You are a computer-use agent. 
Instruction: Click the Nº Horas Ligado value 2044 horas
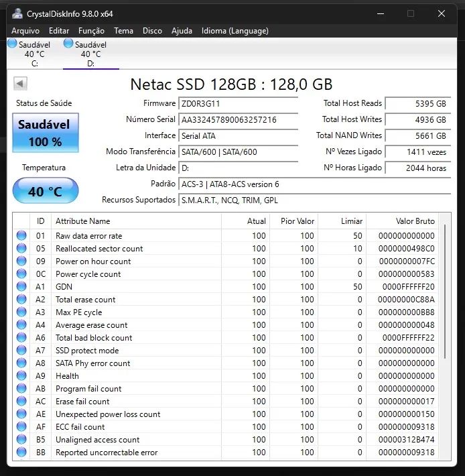point(418,168)
